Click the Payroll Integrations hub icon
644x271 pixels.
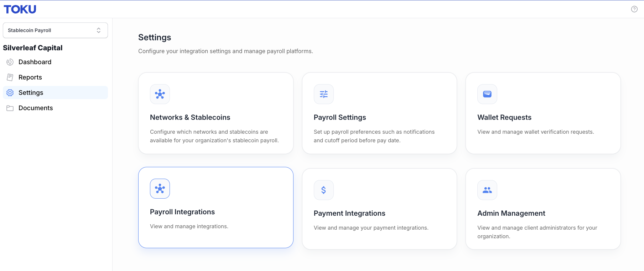click(x=160, y=189)
